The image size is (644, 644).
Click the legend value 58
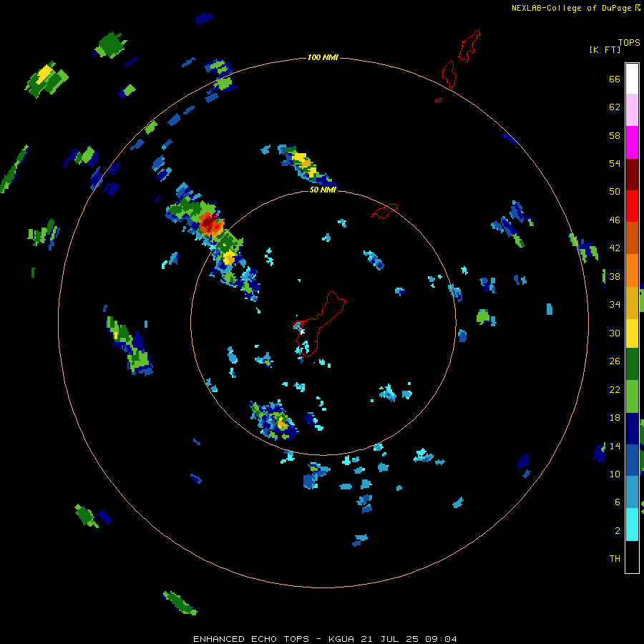click(x=615, y=135)
